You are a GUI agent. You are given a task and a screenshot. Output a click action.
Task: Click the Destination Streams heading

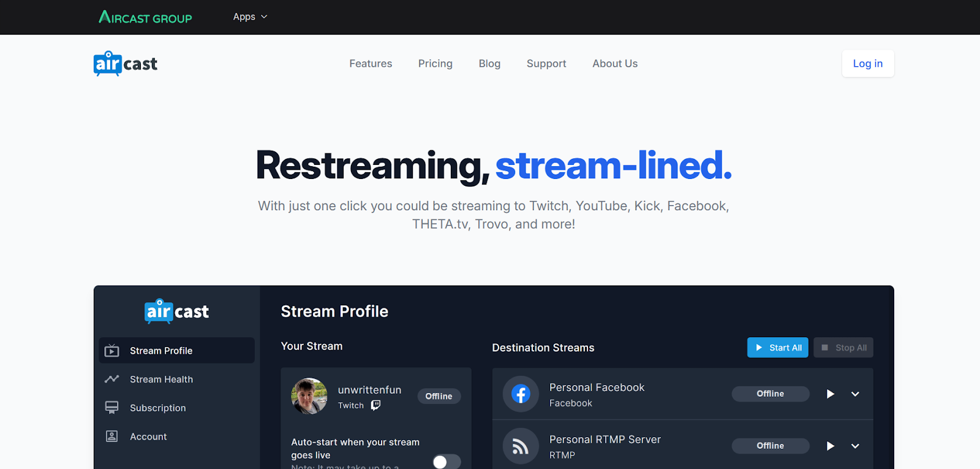pyautogui.click(x=543, y=348)
